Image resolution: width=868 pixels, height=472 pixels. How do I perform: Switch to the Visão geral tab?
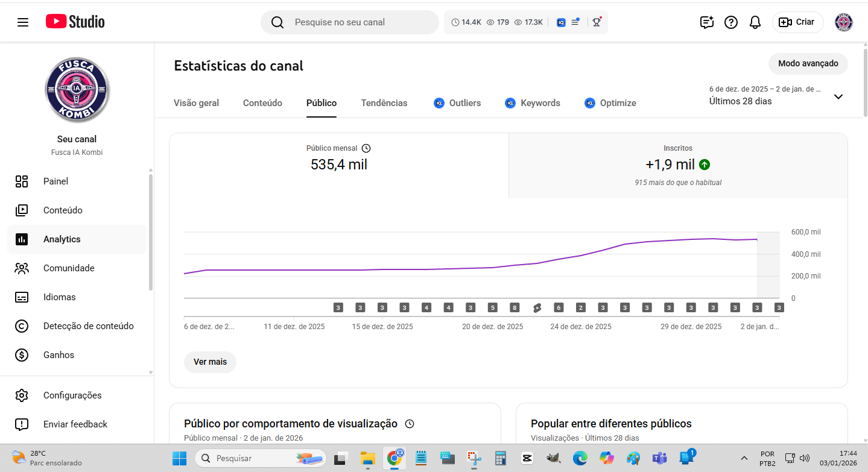[x=196, y=103]
